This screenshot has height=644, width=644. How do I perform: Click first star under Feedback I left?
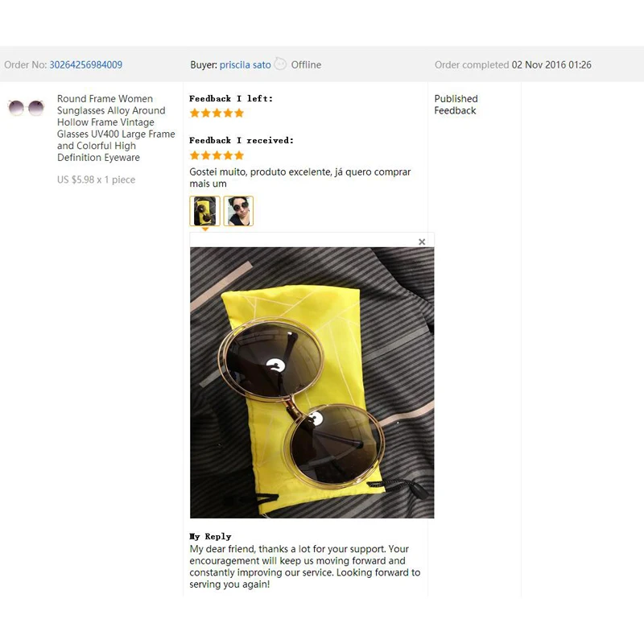(195, 113)
